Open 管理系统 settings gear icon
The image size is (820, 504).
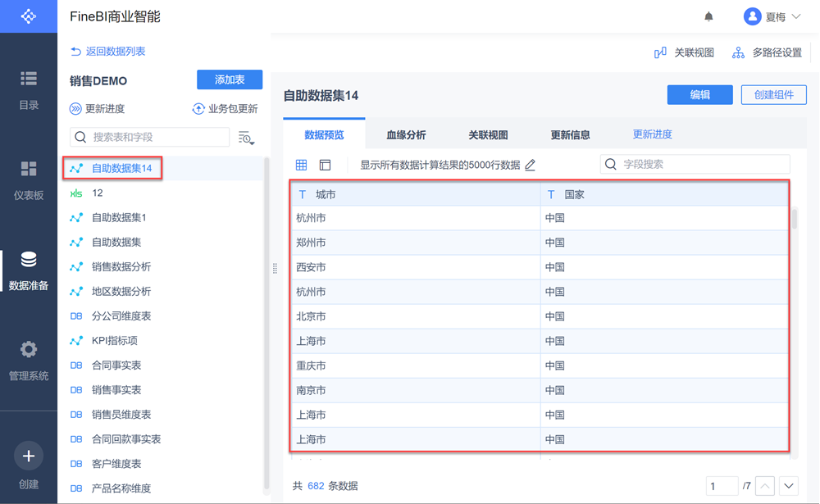[29, 350]
